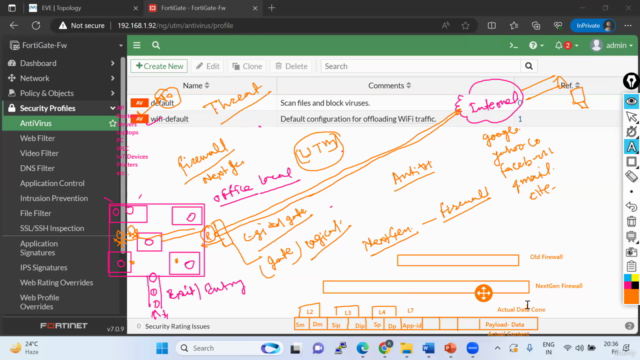Open the global search magnifier in the green header
Viewport: 640px width, 360px height.
click(x=156, y=45)
